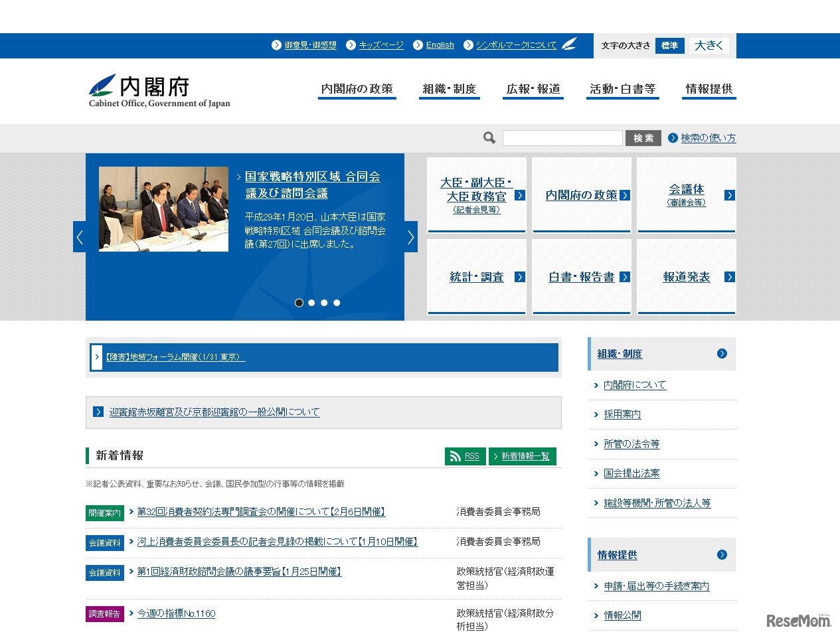
Task: Click the carousel next arrow
Action: 410,236
